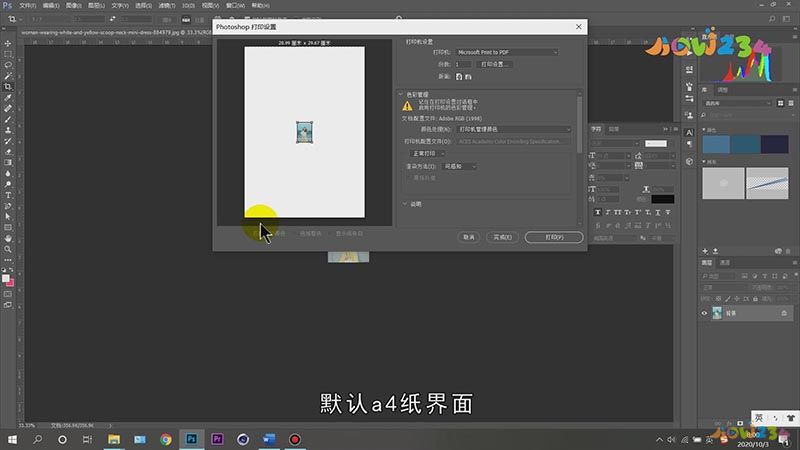This screenshot has height=450, width=800.
Task: Toggle Faux Bold in Character panel
Action: (x=597, y=212)
